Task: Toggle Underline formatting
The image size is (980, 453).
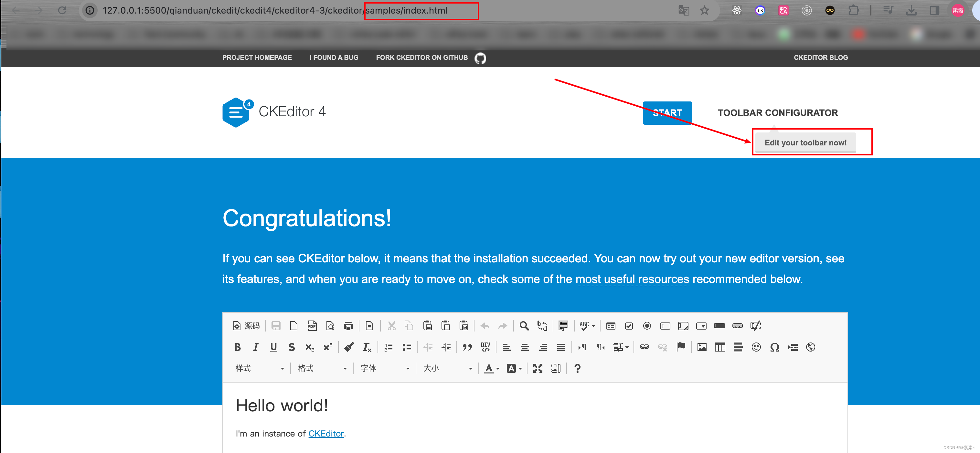Action: 273,347
